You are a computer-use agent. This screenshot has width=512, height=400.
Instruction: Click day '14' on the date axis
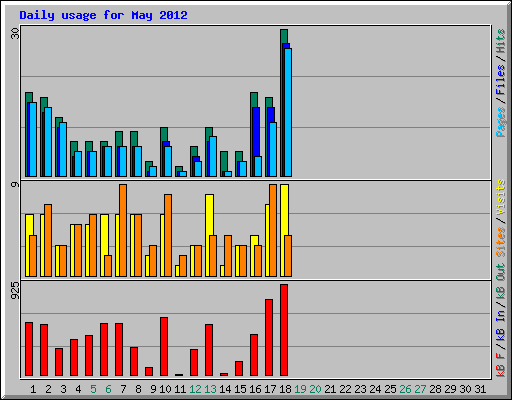click(225, 389)
